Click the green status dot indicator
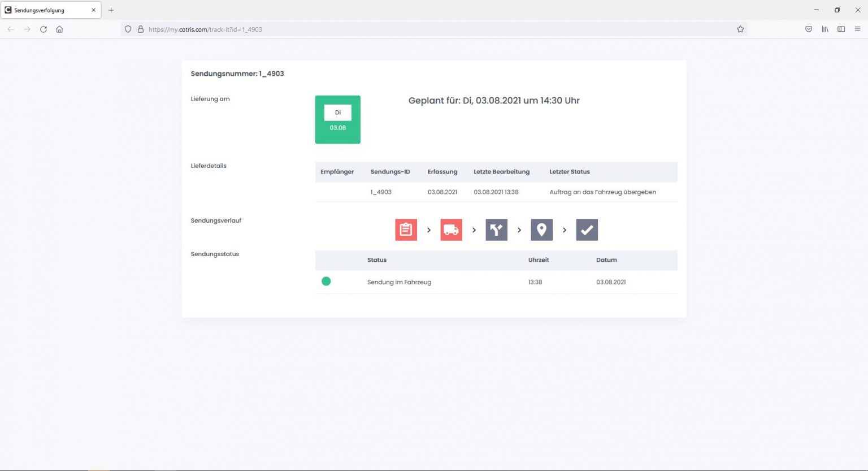Image resolution: width=868 pixels, height=471 pixels. [x=326, y=281]
